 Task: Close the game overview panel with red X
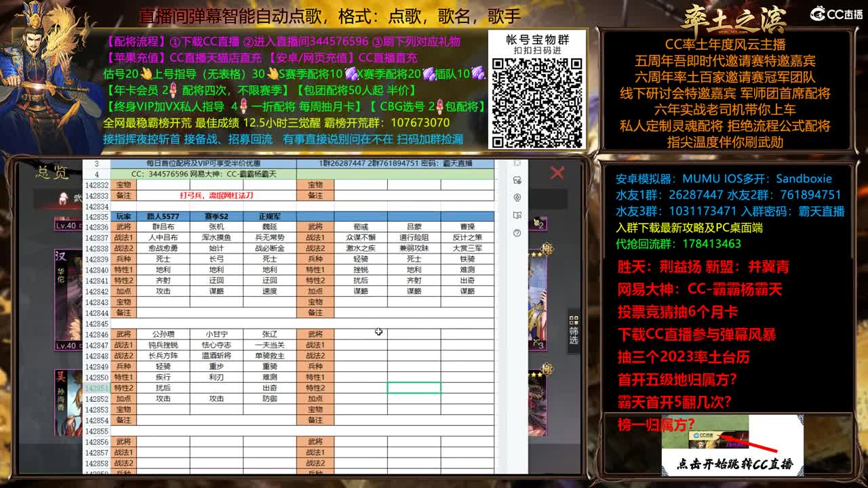[557, 173]
